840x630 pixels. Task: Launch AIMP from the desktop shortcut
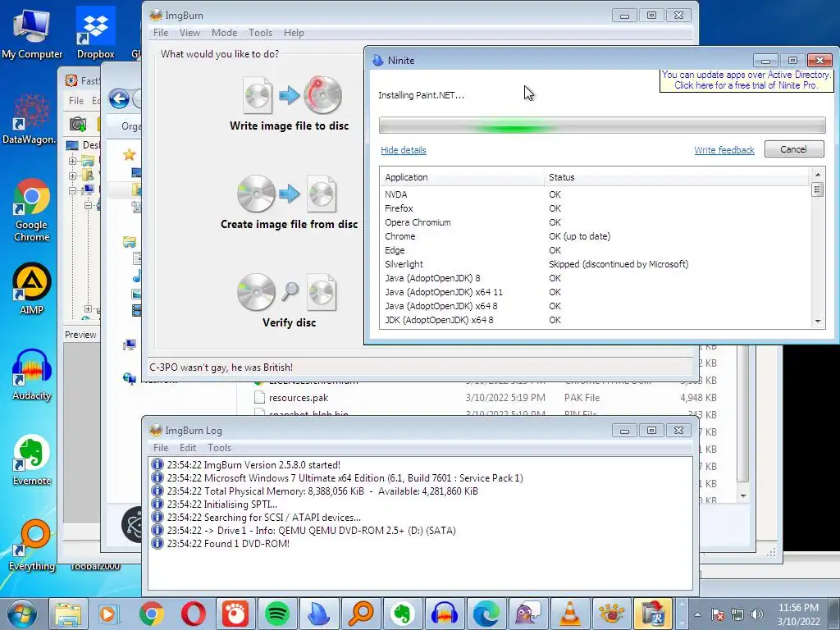[x=32, y=288]
